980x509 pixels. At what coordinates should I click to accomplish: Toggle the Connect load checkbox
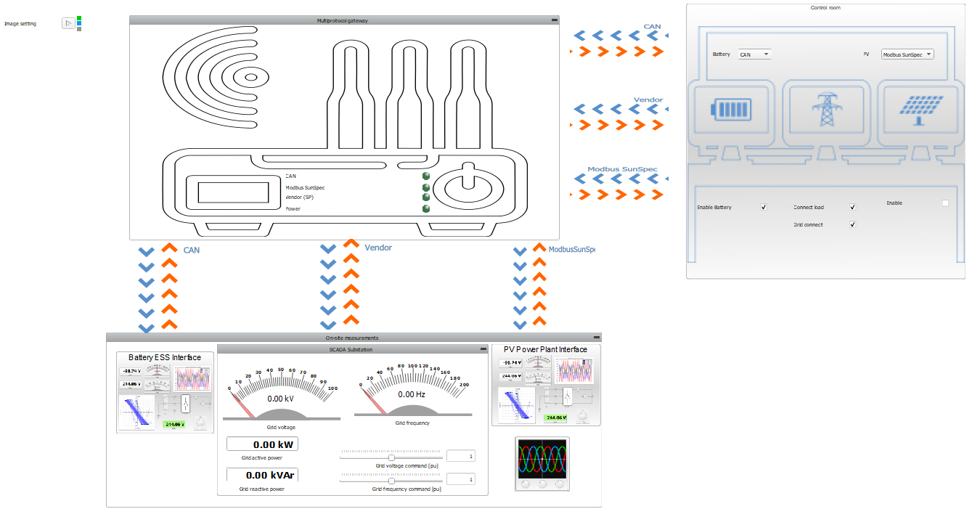pos(852,208)
